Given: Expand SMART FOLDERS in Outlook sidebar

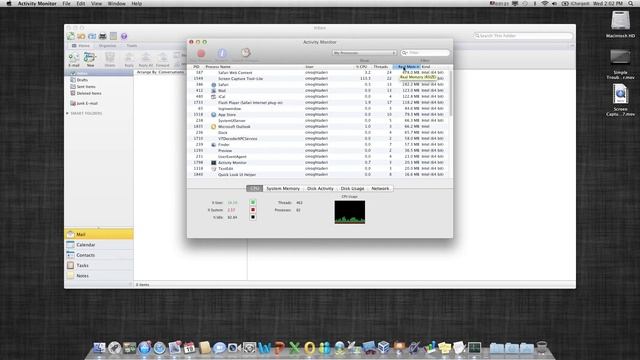Looking at the screenshot, I should pos(68,113).
